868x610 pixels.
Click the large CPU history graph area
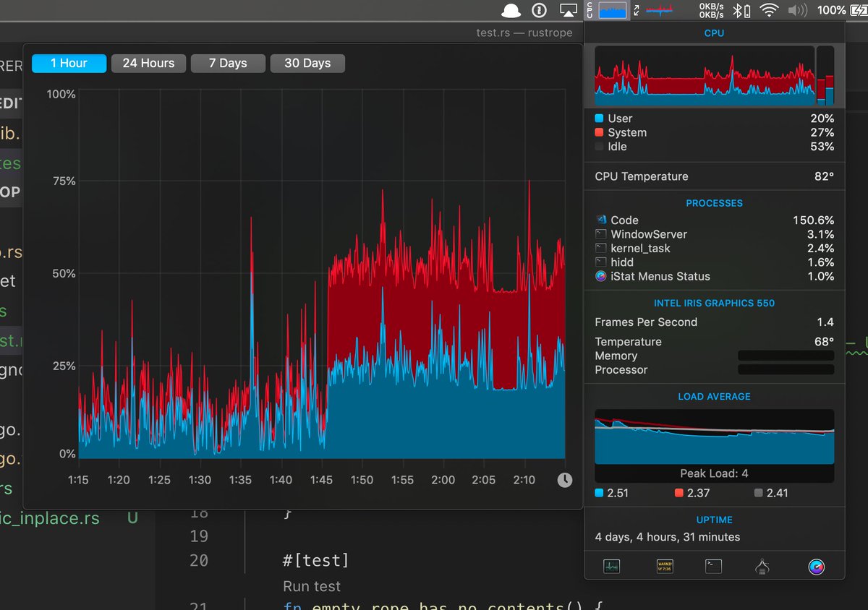pos(322,275)
